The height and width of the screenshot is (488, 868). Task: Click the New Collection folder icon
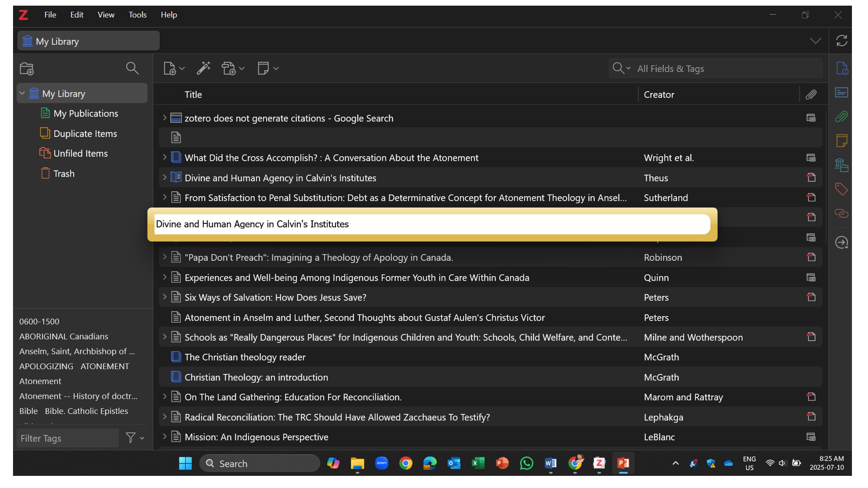[x=26, y=69]
